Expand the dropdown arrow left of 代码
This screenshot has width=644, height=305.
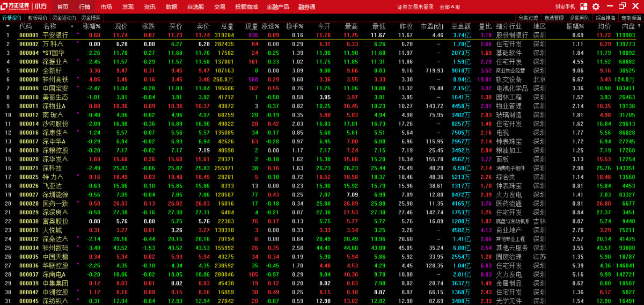[8, 26]
